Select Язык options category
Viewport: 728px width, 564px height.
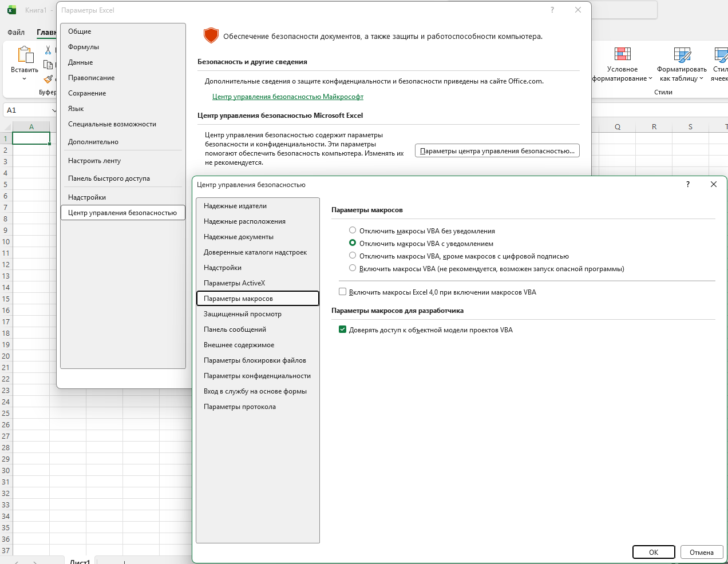tap(122, 109)
